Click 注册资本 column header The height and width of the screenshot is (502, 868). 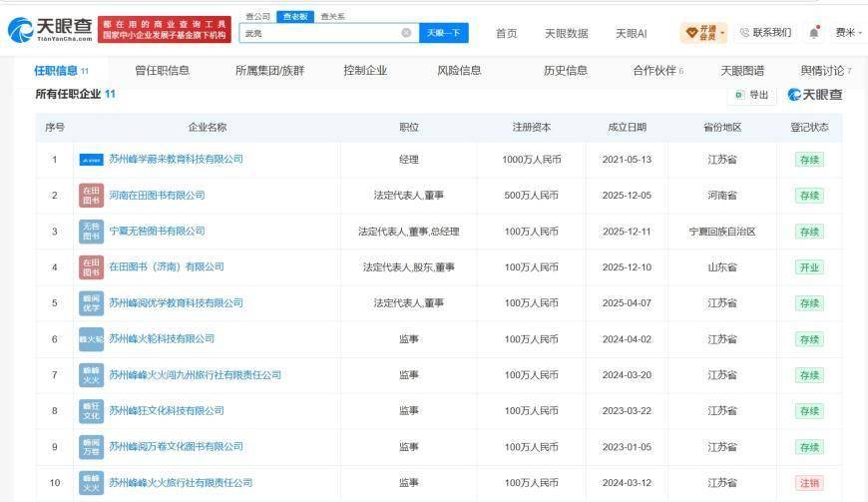[x=532, y=128]
